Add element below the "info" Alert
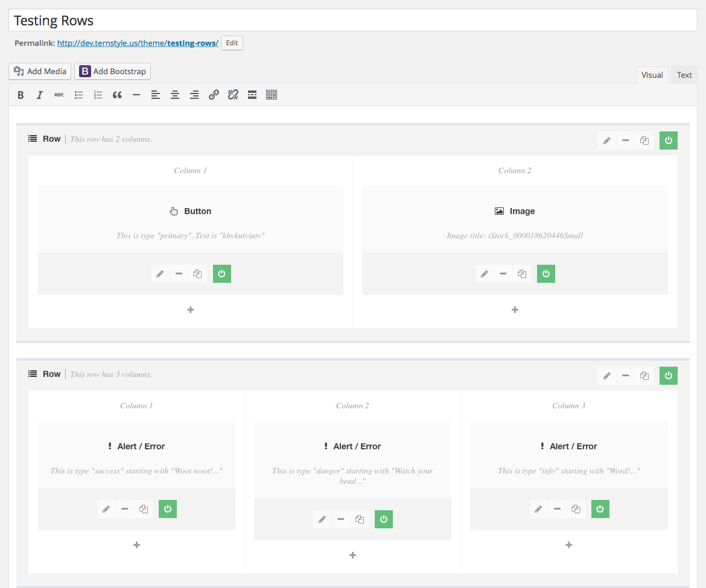 (568, 545)
